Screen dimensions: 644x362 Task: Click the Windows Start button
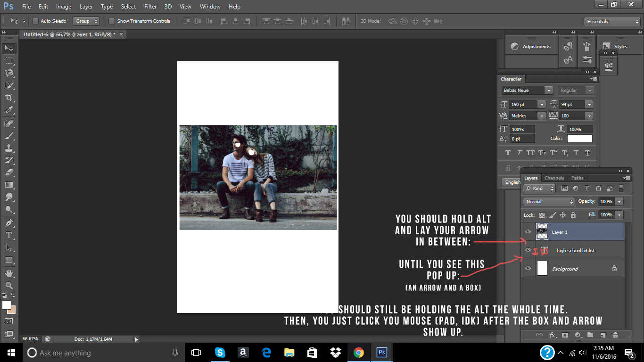(x=11, y=353)
